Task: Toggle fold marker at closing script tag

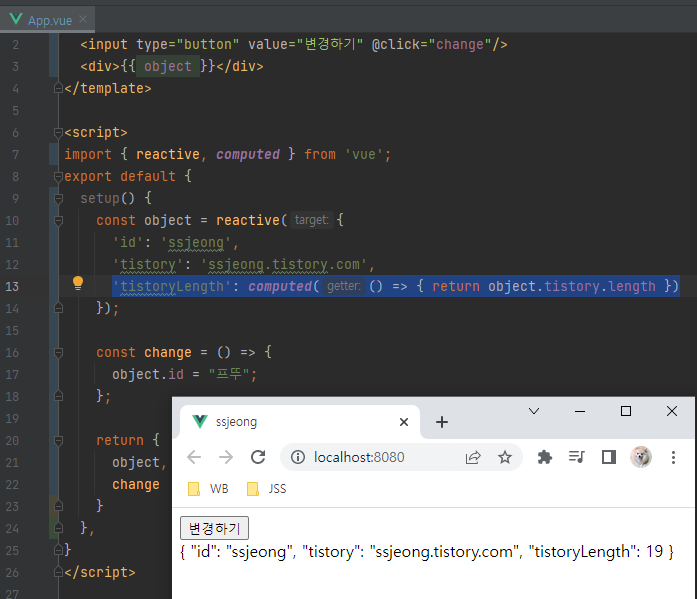Action: [58, 572]
